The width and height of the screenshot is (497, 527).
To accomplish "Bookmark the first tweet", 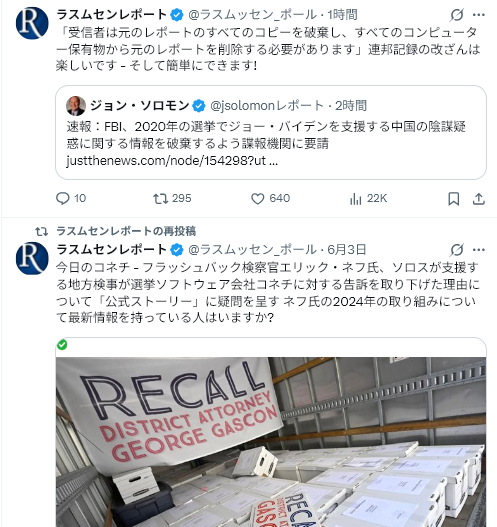I will click(x=454, y=199).
